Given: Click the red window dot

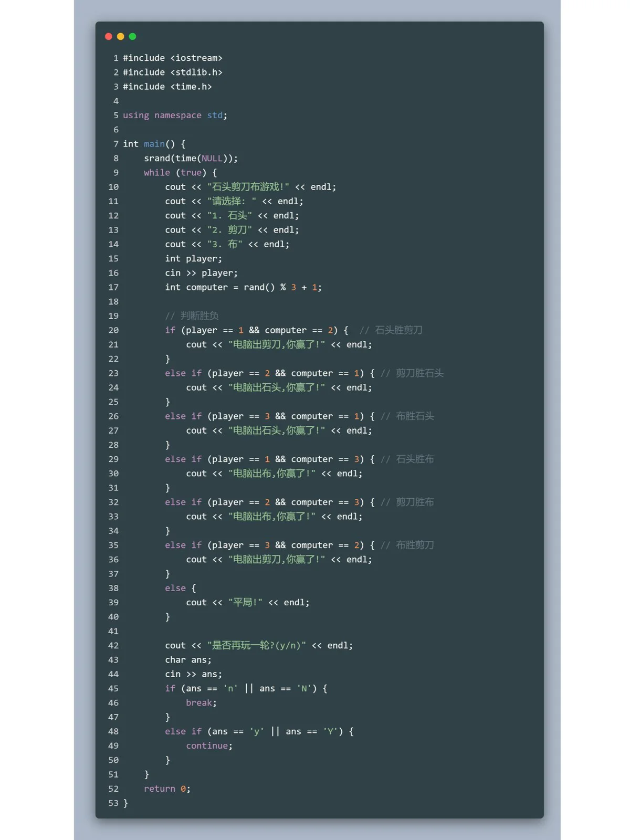Looking at the screenshot, I should click(x=109, y=36).
